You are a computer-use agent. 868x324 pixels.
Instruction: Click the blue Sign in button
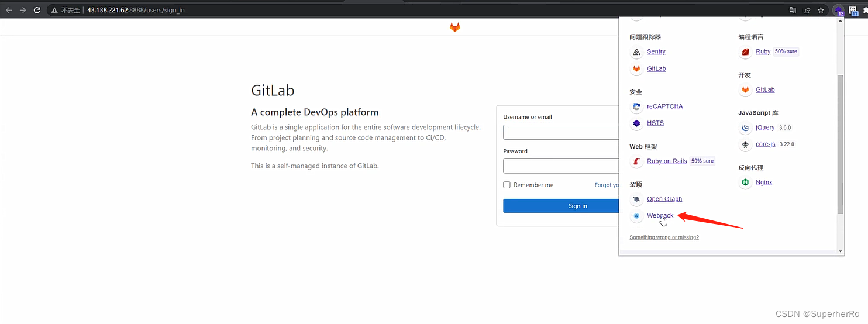561,206
